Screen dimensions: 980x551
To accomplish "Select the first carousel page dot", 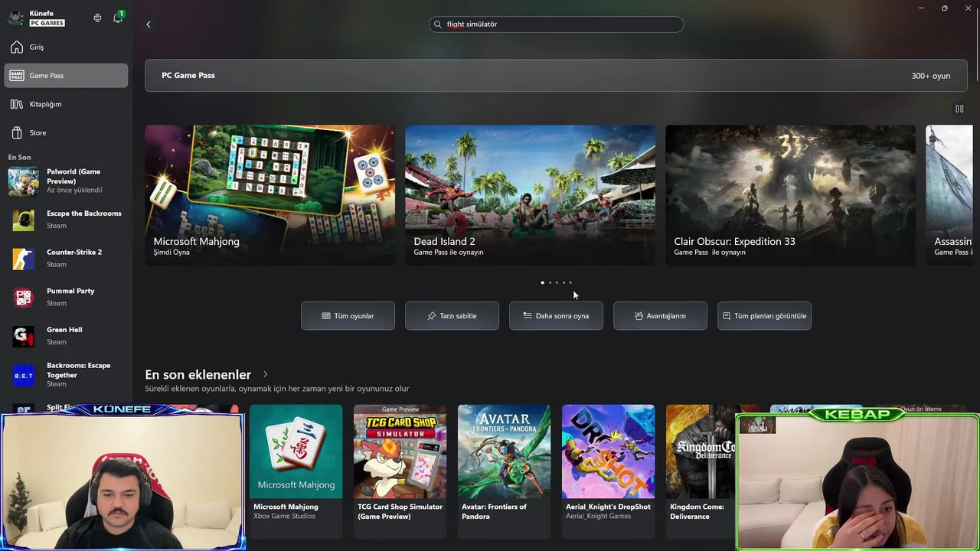I will 543,282.
